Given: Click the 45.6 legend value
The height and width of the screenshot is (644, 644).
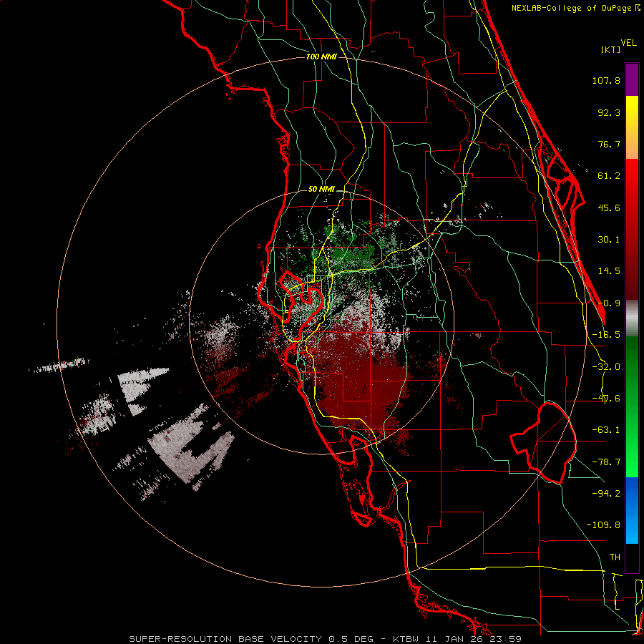Looking at the screenshot, I should [609, 208].
